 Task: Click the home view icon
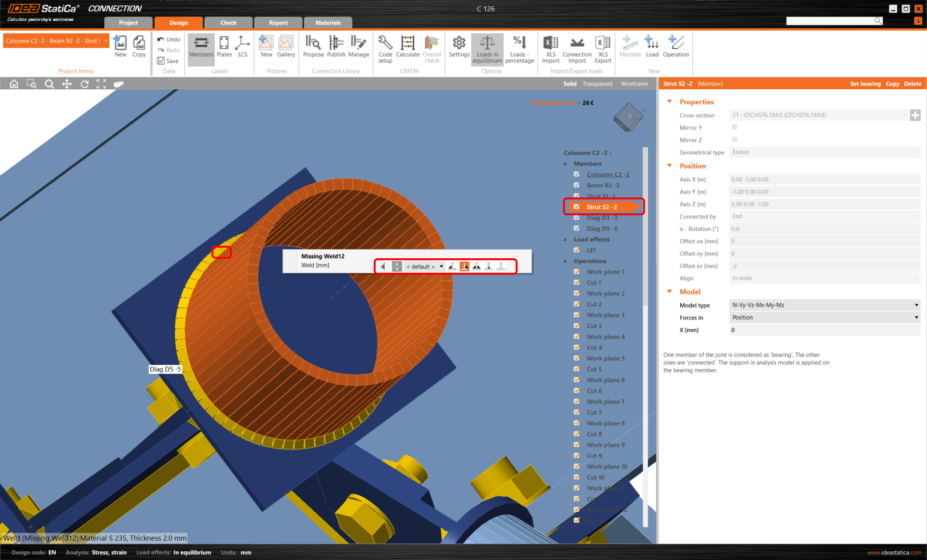tap(14, 84)
